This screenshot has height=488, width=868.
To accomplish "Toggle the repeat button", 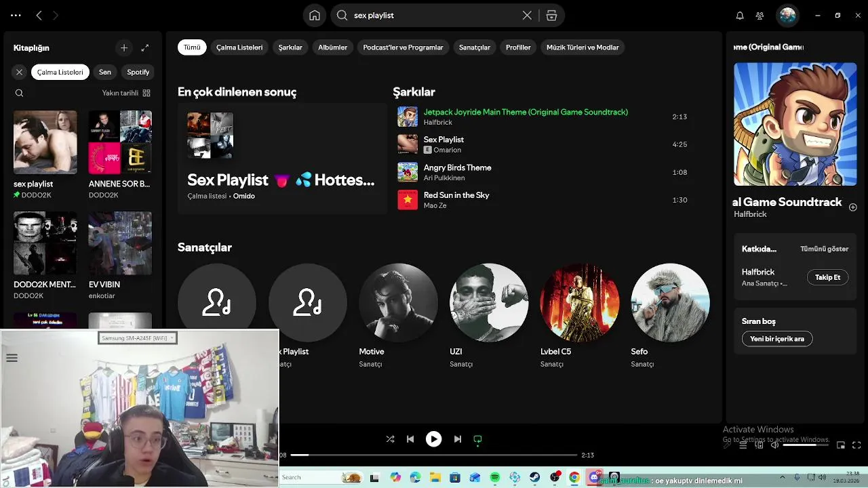I will [477, 439].
